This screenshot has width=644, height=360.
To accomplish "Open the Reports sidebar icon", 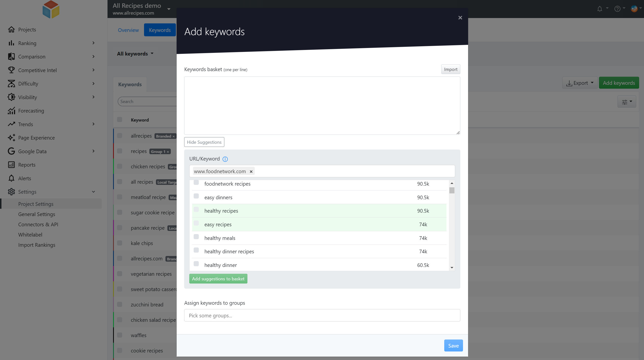I will [11, 165].
